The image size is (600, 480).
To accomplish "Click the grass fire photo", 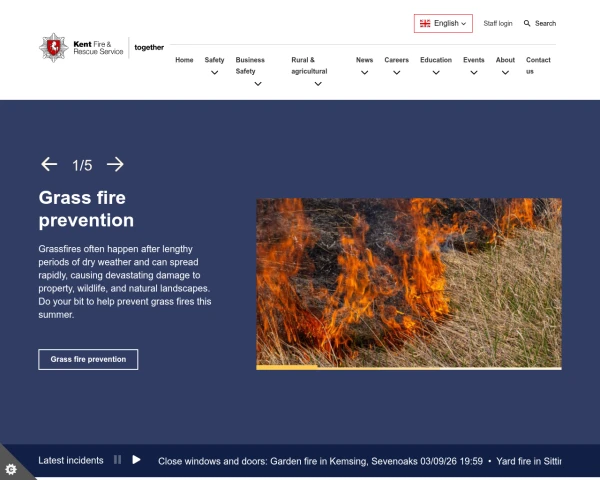I will click(x=409, y=282).
